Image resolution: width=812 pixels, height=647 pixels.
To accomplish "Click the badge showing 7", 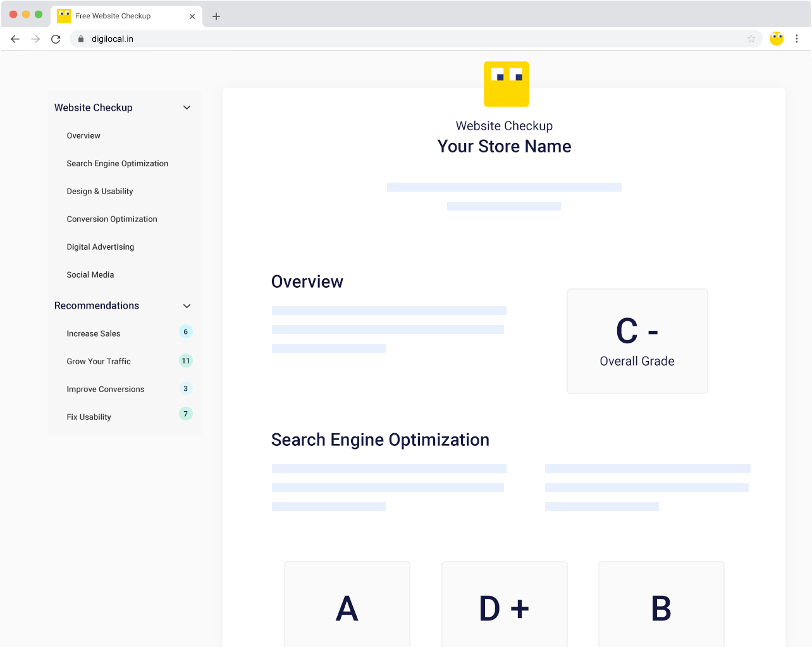I will [185, 414].
